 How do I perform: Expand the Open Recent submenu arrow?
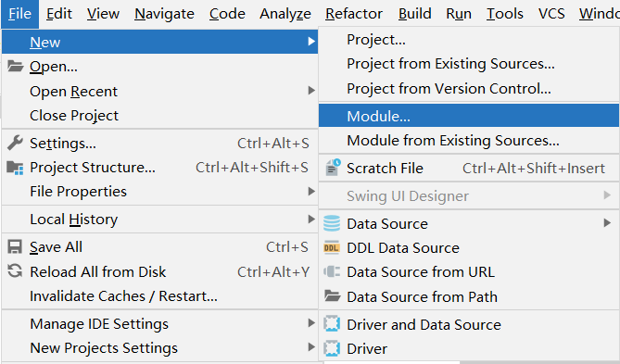point(311,91)
